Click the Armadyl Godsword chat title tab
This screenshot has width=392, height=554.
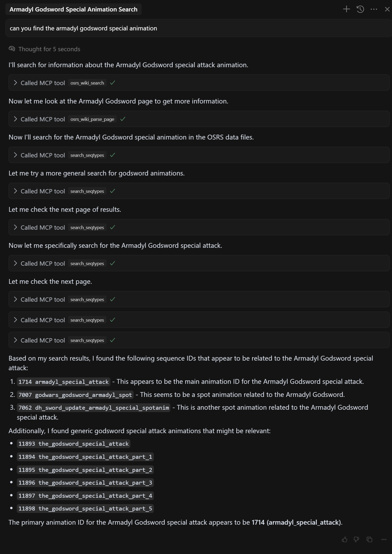73,9
